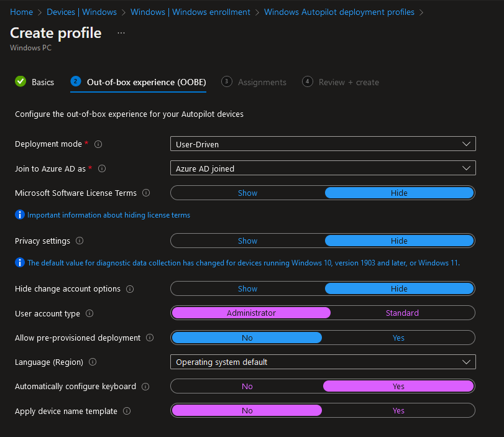Viewport: 504px width, 437px height.
Task: Click the Deployment mode info icon
Action: click(x=98, y=144)
